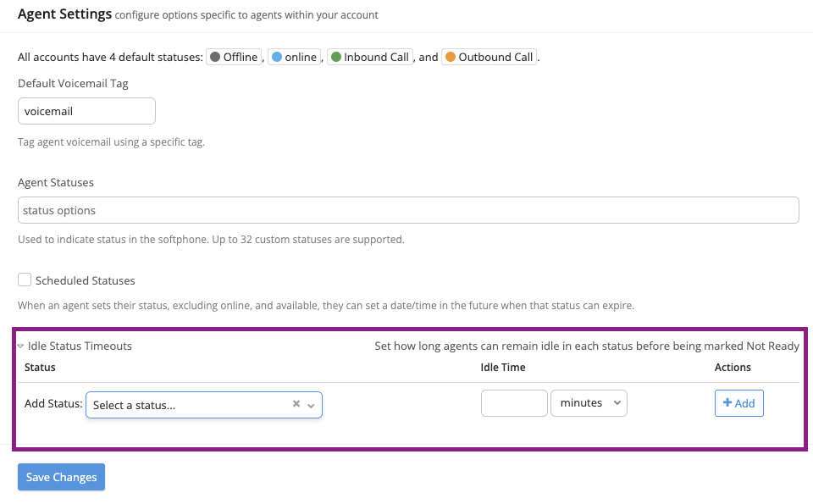Click the Actions column header

point(733,367)
